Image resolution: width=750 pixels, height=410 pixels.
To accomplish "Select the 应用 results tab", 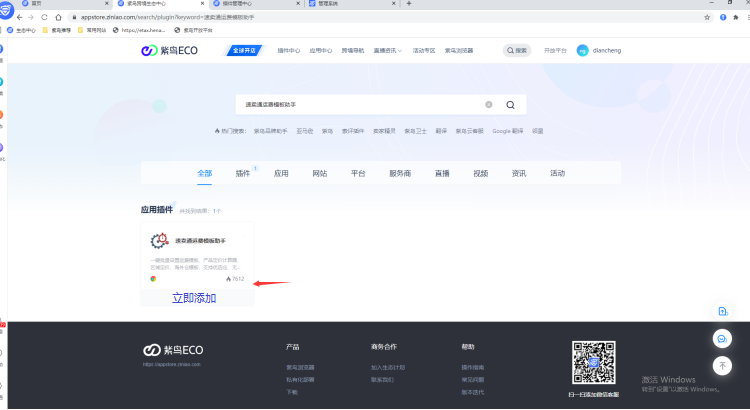I will point(281,173).
